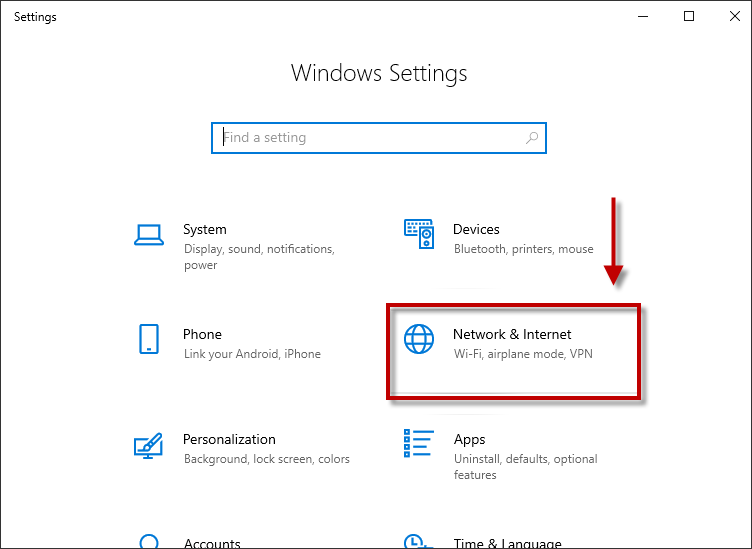Open the Network & Internet globe icon

coord(419,339)
